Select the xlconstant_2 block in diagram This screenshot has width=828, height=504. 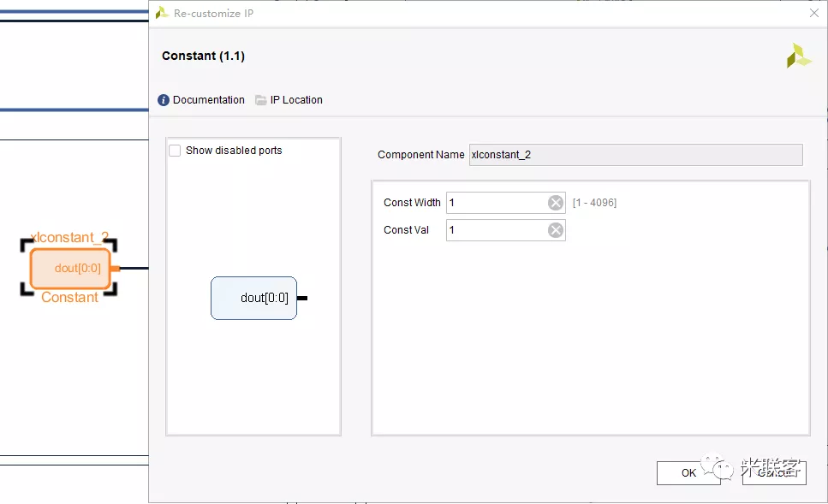pos(69,268)
